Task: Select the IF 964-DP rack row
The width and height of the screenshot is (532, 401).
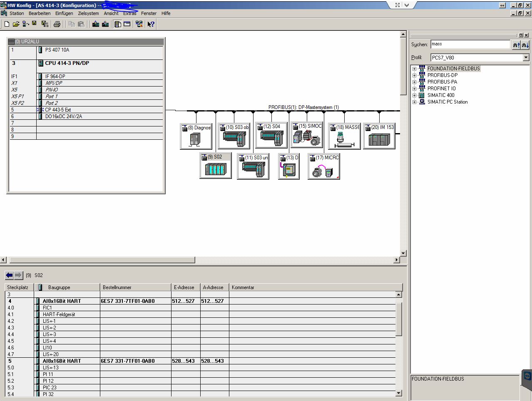Action: (x=86, y=77)
